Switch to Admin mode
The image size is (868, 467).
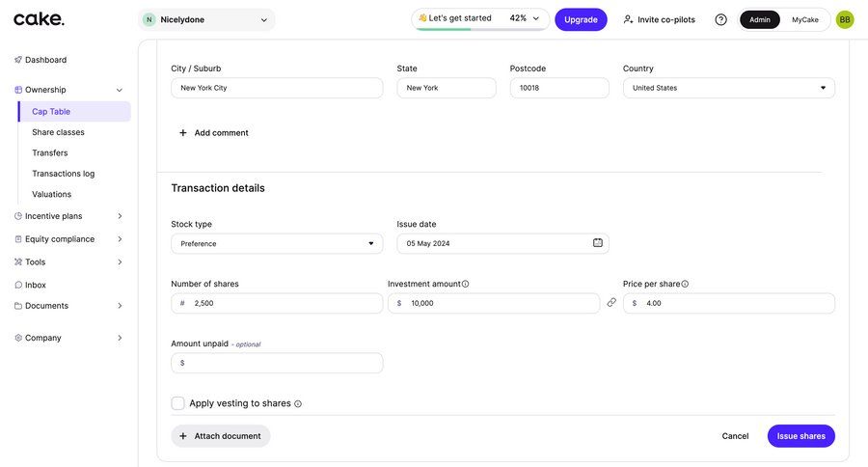pyautogui.click(x=760, y=19)
